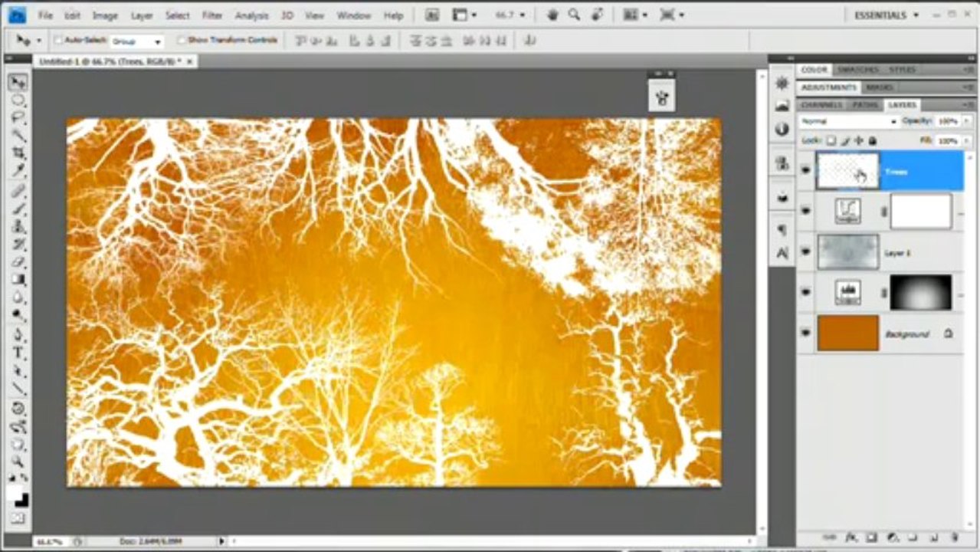The width and height of the screenshot is (980, 552).
Task: Select the Eyedropper tool
Action: (x=18, y=171)
